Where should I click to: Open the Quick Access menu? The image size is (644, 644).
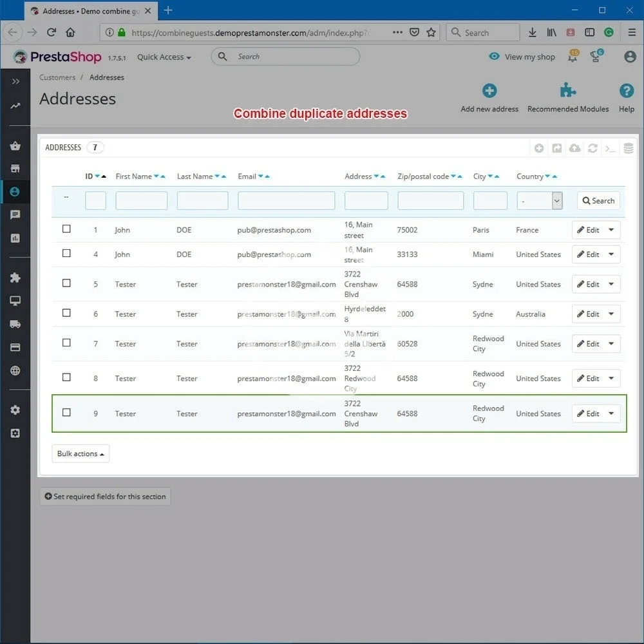(x=164, y=57)
